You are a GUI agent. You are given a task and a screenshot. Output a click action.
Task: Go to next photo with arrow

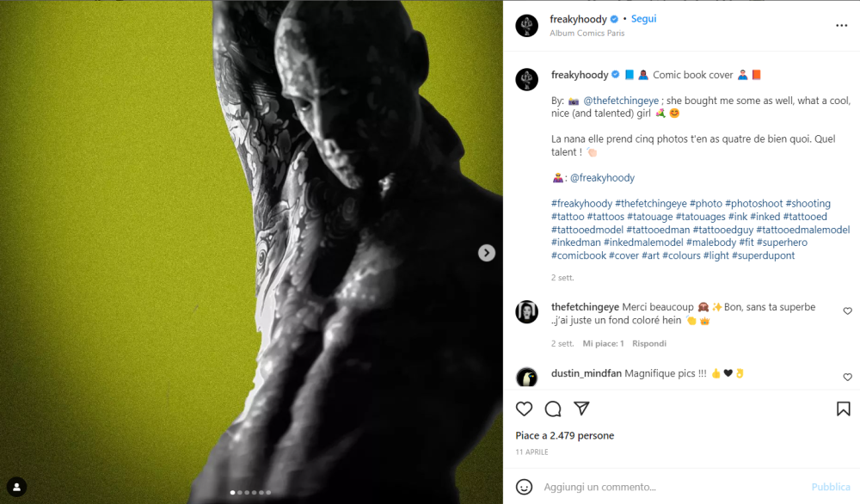[x=487, y=253]
